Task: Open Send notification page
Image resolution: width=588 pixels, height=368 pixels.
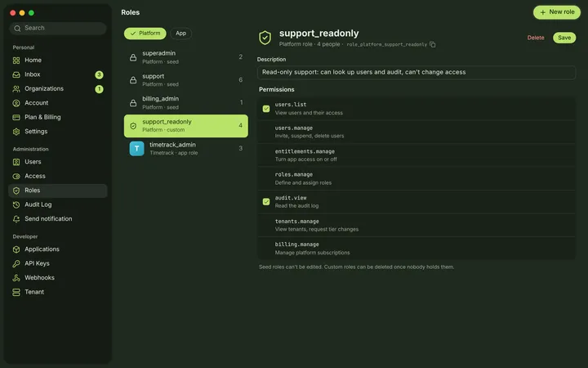Action: point(58,219)
